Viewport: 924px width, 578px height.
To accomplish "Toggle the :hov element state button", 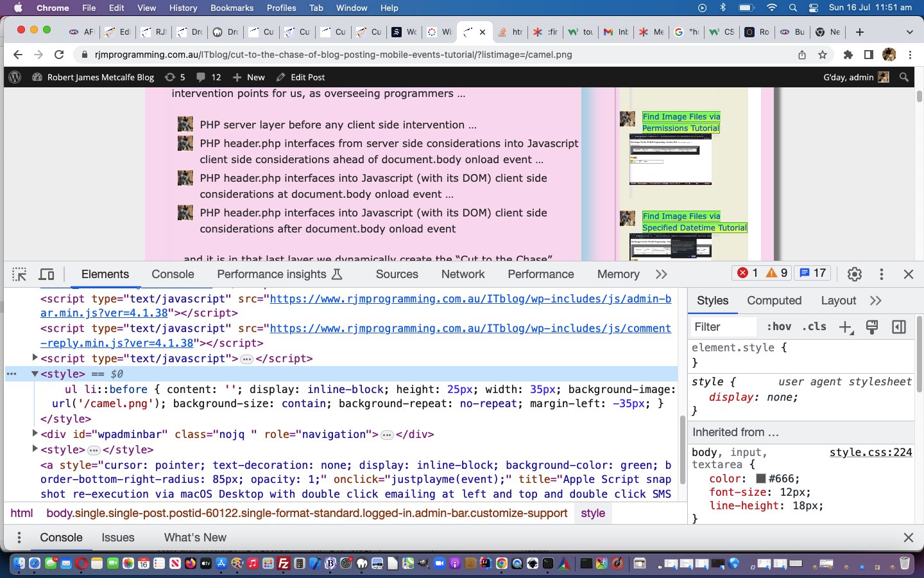I will click(779, 327).
